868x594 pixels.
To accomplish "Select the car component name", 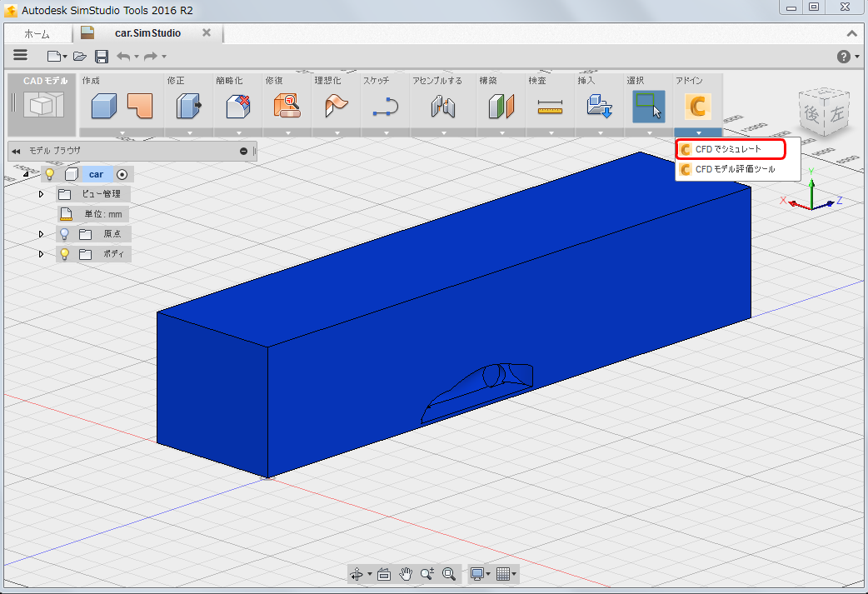I will pyautogui.click(x=97, y=174).
